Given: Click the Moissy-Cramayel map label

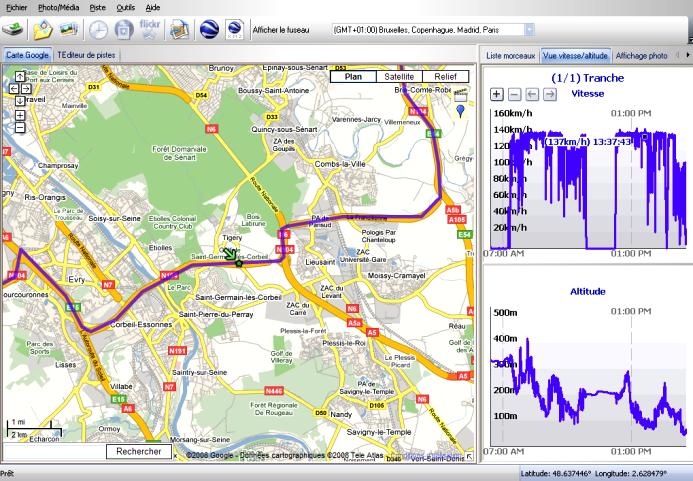Looking at the screenshot, I should (x=396, y=275).
